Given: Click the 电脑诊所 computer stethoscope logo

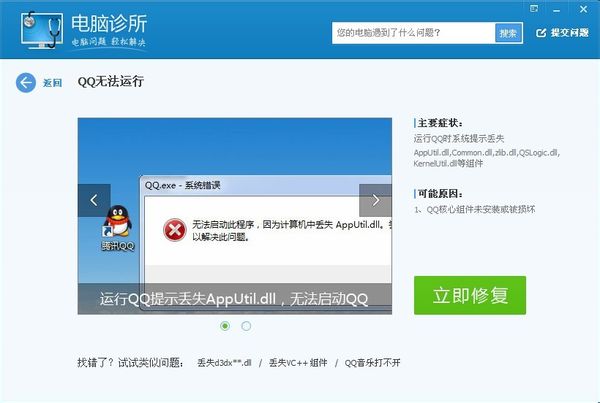Looking at the screenshot, I should 42,30.
